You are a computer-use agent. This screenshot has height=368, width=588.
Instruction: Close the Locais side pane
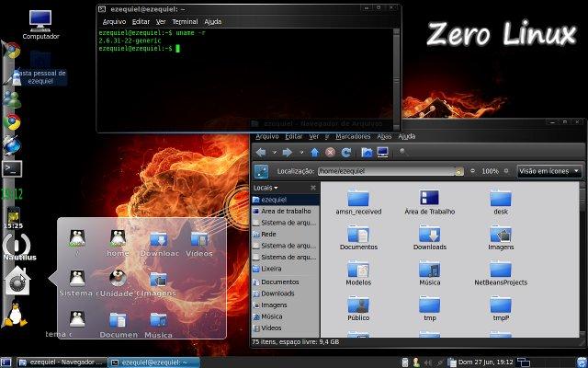(313, 188)
